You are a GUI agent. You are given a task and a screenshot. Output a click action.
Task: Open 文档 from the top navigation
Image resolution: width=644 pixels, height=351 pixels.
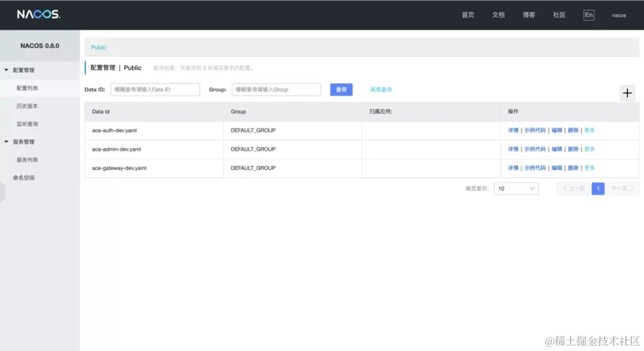499,15
